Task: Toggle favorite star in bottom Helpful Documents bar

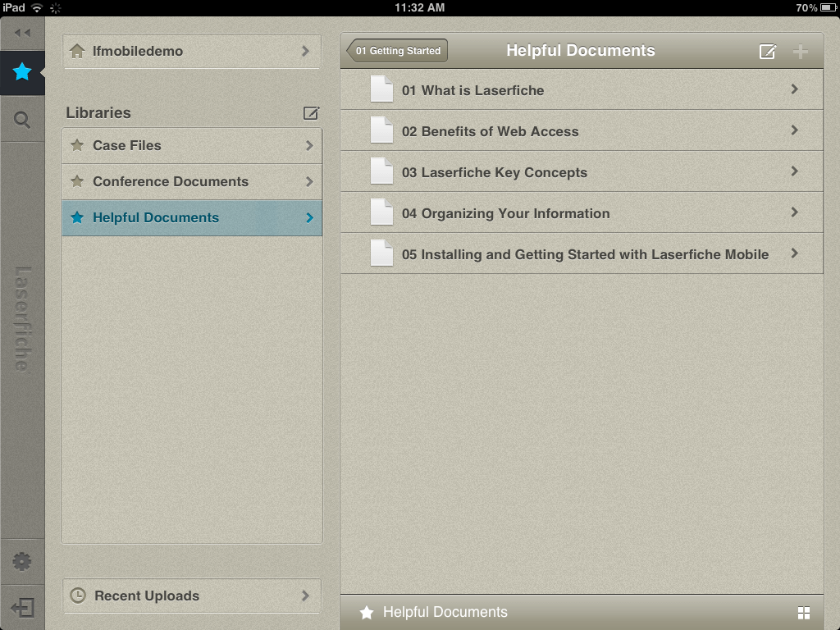Action: tap(367, 612)
